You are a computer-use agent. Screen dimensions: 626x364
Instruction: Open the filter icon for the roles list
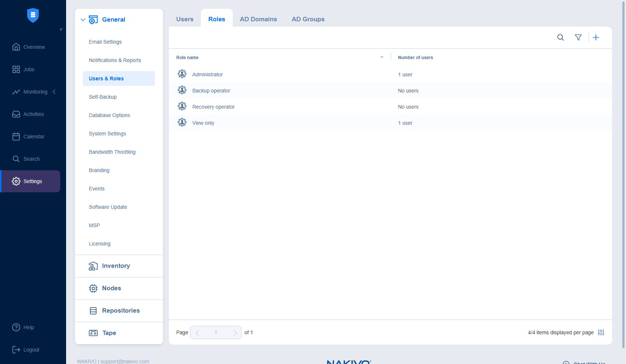pyautogui.click(x=578, y=37)
